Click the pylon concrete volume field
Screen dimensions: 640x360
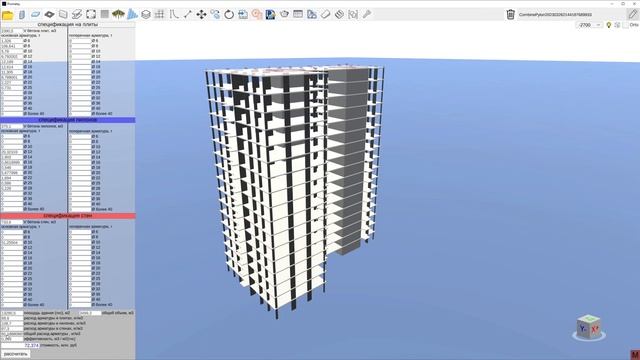[12, 127]
